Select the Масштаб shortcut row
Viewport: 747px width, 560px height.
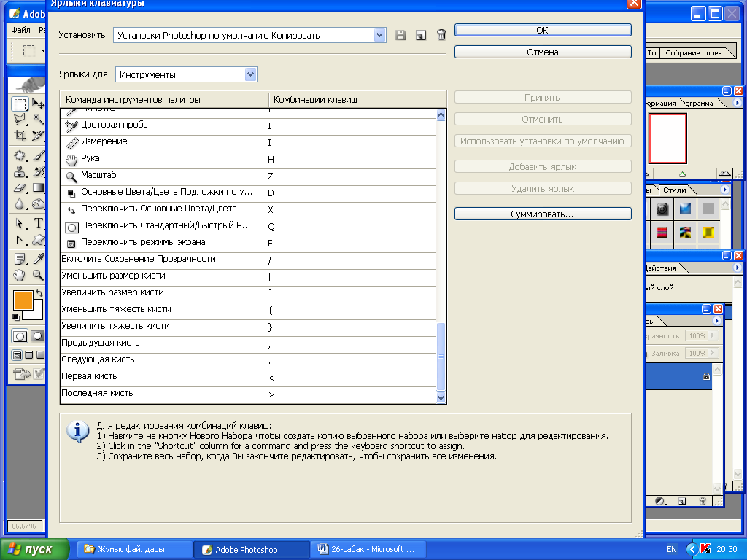(248, 176)
